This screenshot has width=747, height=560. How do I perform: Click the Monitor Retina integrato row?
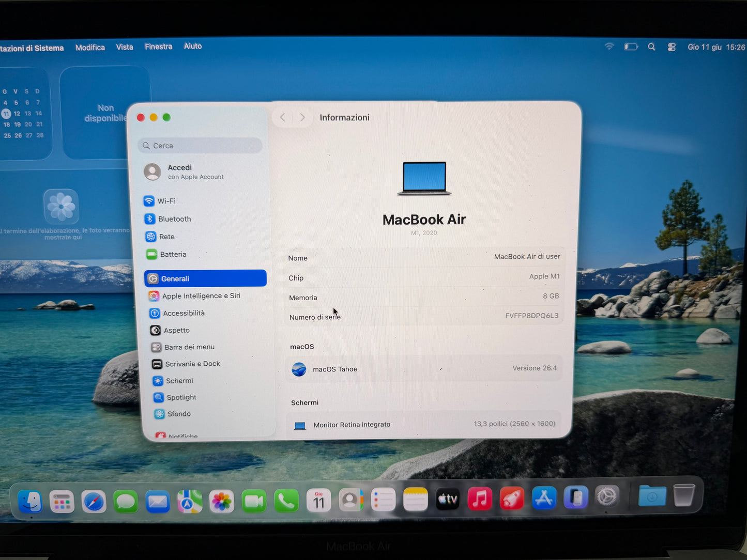click(424, 424)
